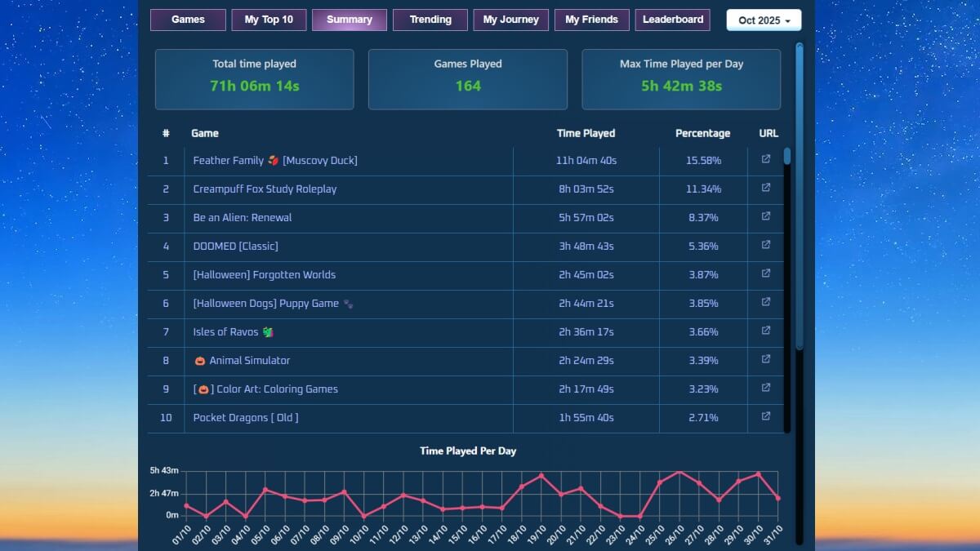Screen dimensions: 980x551
Task: Click the 5h 57m 02s time value
Action: (x=586, y=218)
